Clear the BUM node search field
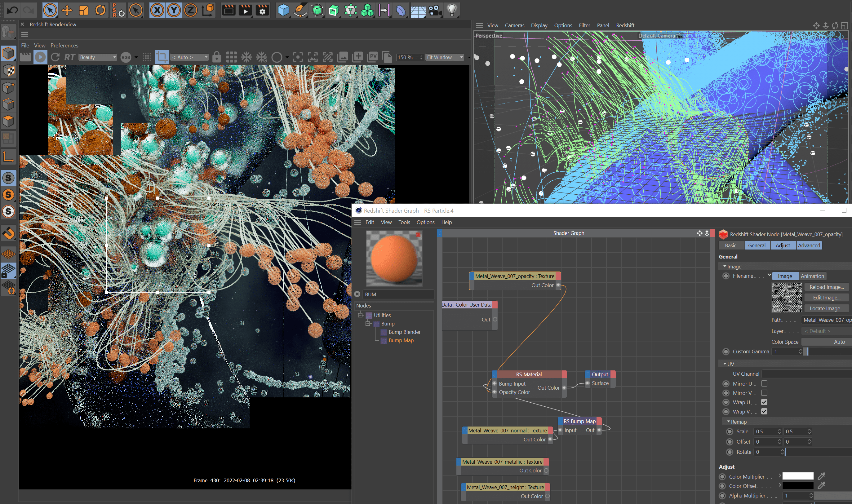The width and height of the screenshot is (852, 504). [x=357, y=294]
